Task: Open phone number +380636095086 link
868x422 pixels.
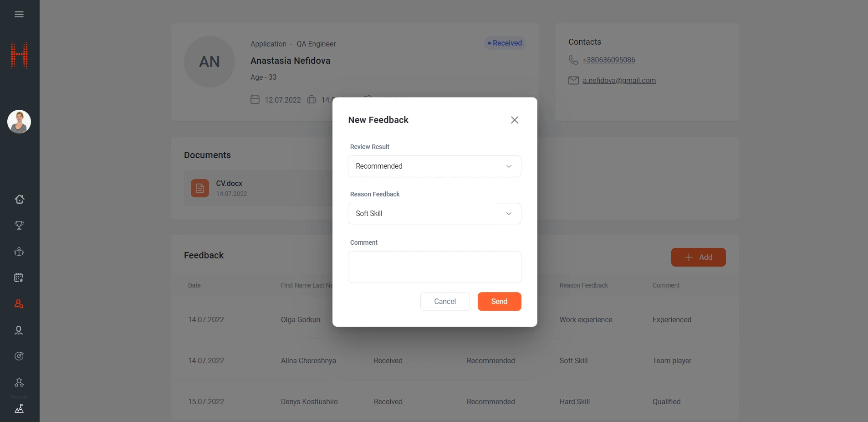Action: tap(609, 60)
